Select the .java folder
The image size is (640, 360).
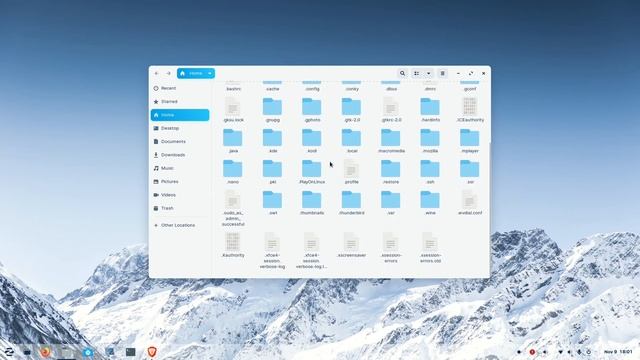pyautogui.click(x=233, y=138)
